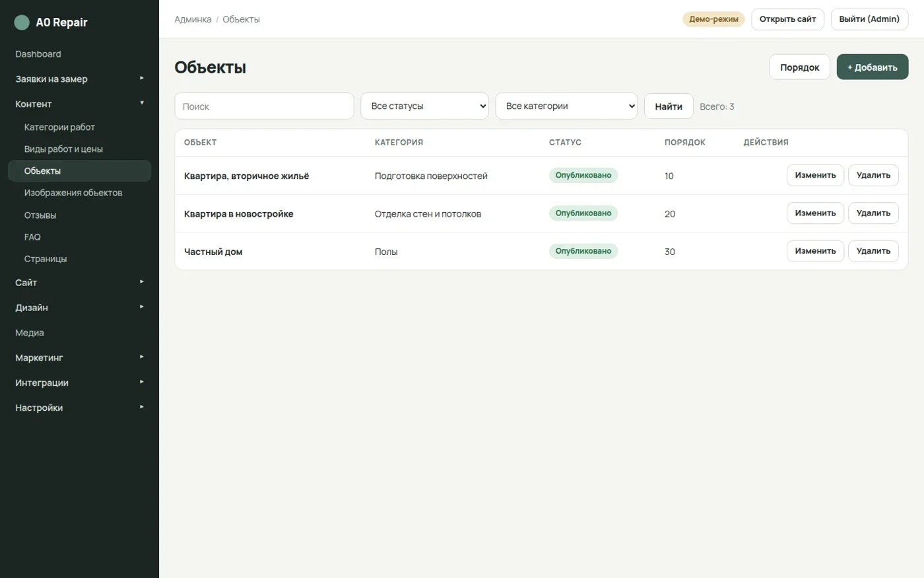
Task: Click the Найти search button
Action: (669, 106)
